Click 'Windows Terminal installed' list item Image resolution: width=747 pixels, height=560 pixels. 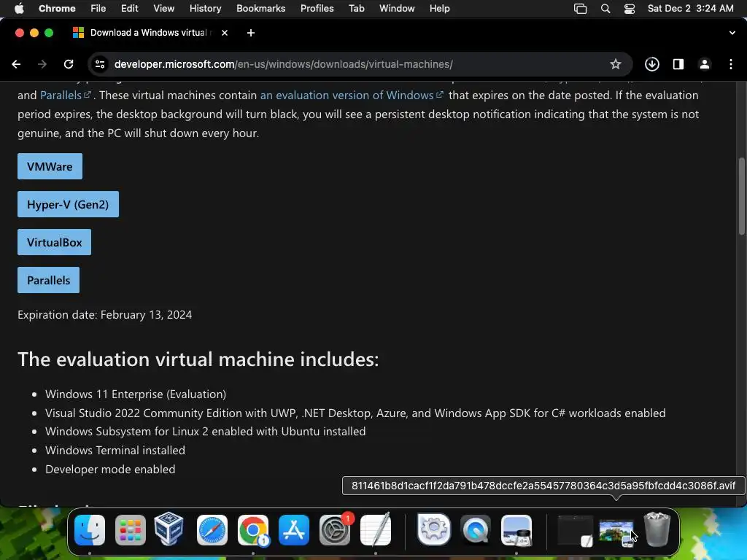click(115, 451)
